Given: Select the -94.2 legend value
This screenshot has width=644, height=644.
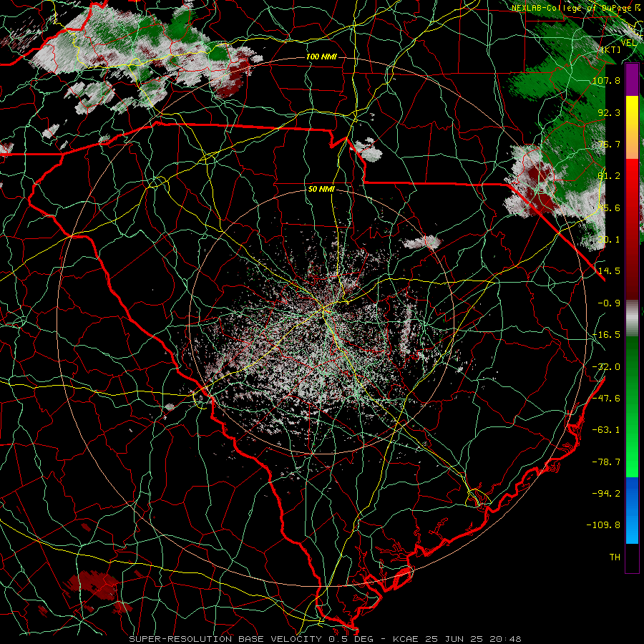Looking at the screenshot, I should pos(606,494).
